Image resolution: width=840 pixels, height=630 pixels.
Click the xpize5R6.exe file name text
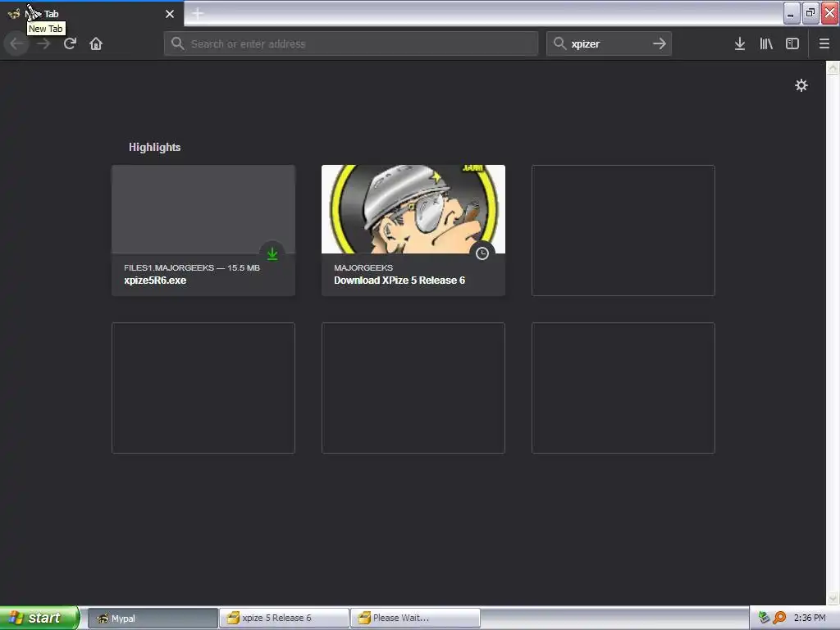(155, 281)
